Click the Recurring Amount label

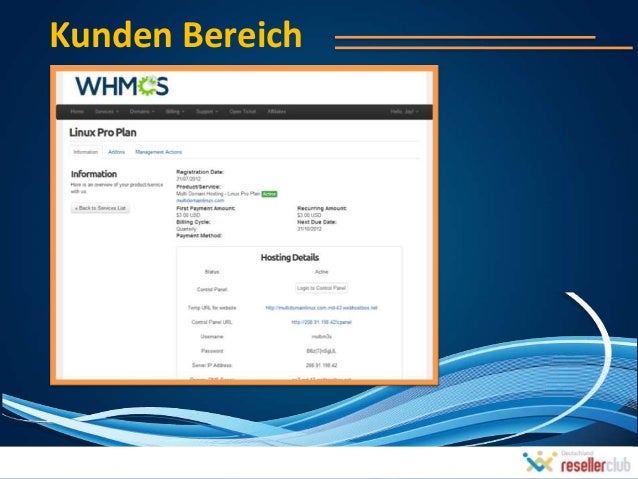(322, 208)
